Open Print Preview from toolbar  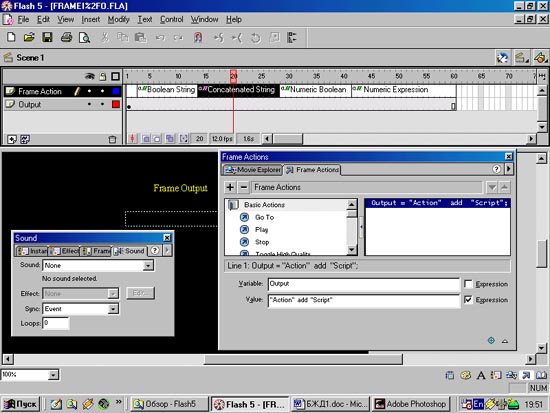coord(85,37)
